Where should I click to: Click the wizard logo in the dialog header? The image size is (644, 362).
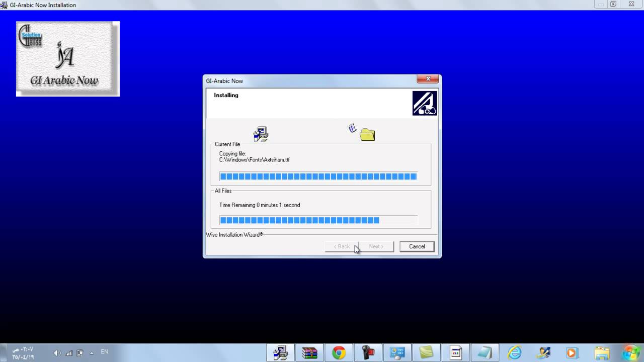425,103
